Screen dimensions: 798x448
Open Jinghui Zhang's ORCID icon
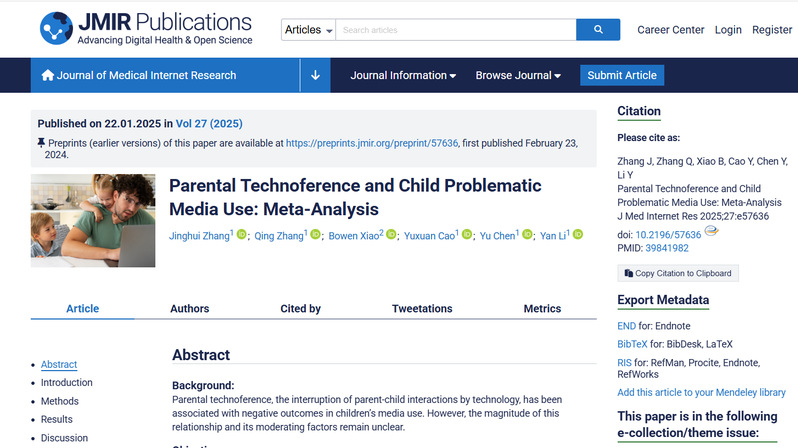(x=241, y=235)
